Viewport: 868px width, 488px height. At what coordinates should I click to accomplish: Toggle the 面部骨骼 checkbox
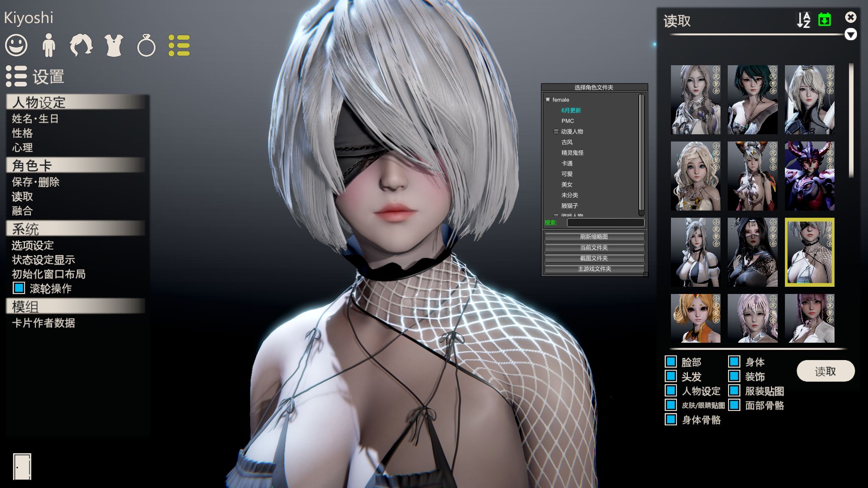coord(734,405)
